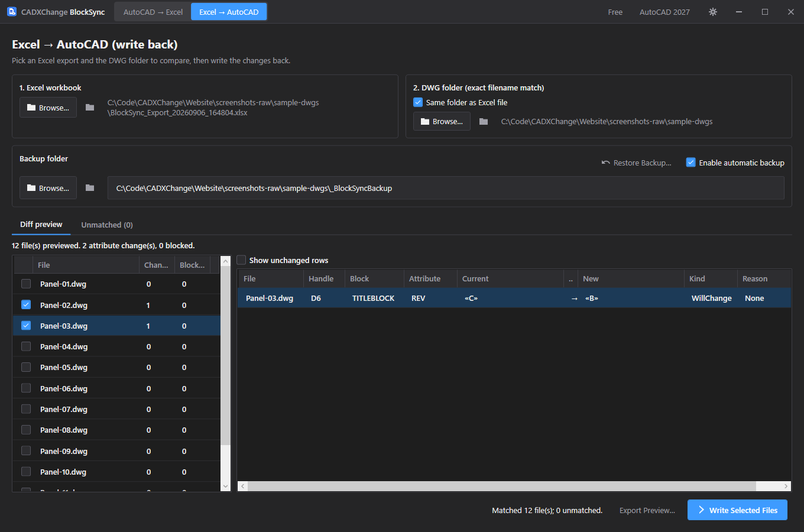Image resolution: width=804 pixels, height=532 pixels.
Task: Switch to AutoCAD → Excel tab
Action: coord(153,12)
